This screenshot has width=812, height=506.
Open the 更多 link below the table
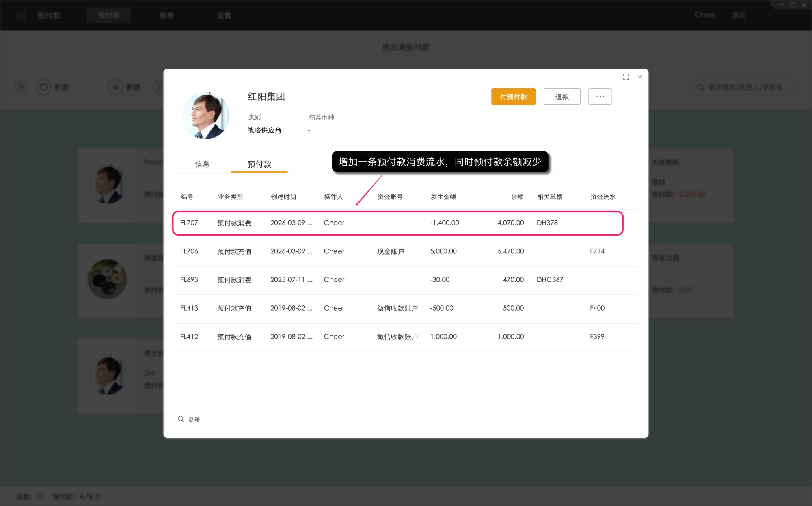tap(193, 419)
